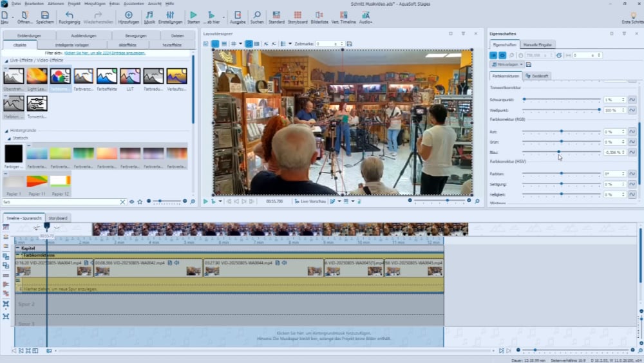Open the Bearbeiten menu

tap(33, 3)
